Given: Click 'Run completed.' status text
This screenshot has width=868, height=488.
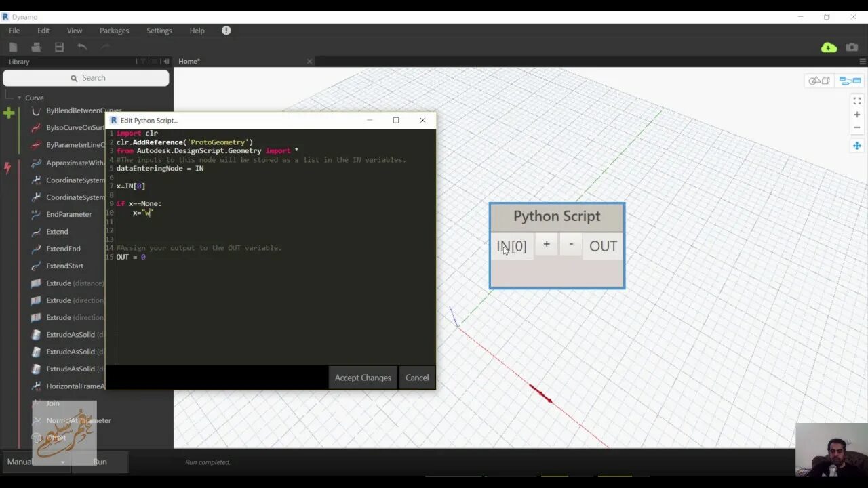Looking at the screenshot, I should coord(208,462).
